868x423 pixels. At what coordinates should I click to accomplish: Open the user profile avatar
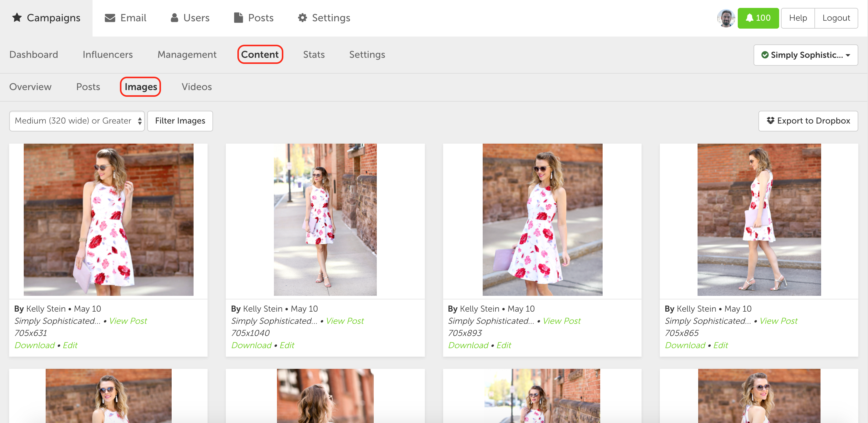[726, 18]
